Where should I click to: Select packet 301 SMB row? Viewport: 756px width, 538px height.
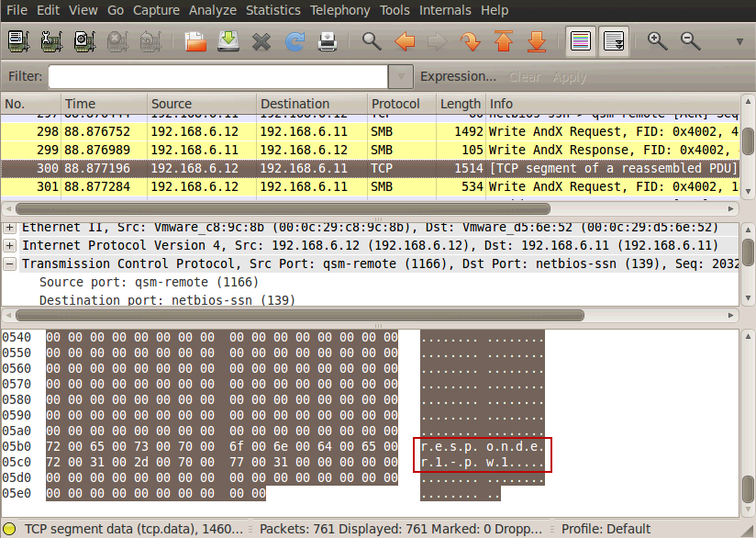[370, 186]
